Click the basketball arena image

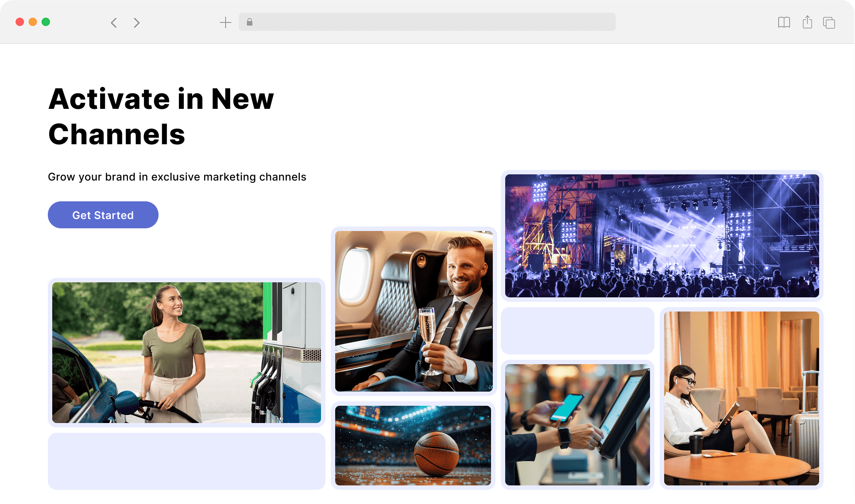(x=413, y=445)
